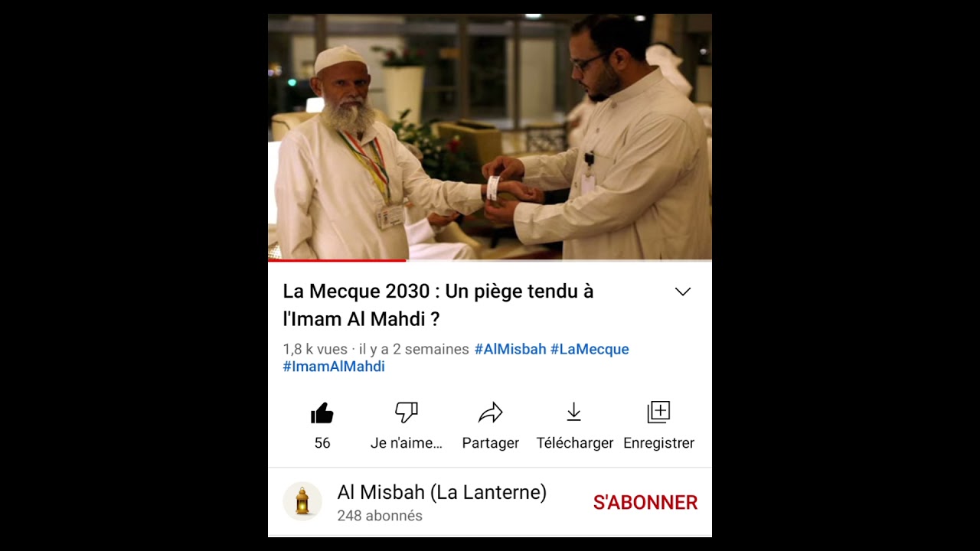Open the Al Misbah (La Lanterne) channel name

point(442,493)
